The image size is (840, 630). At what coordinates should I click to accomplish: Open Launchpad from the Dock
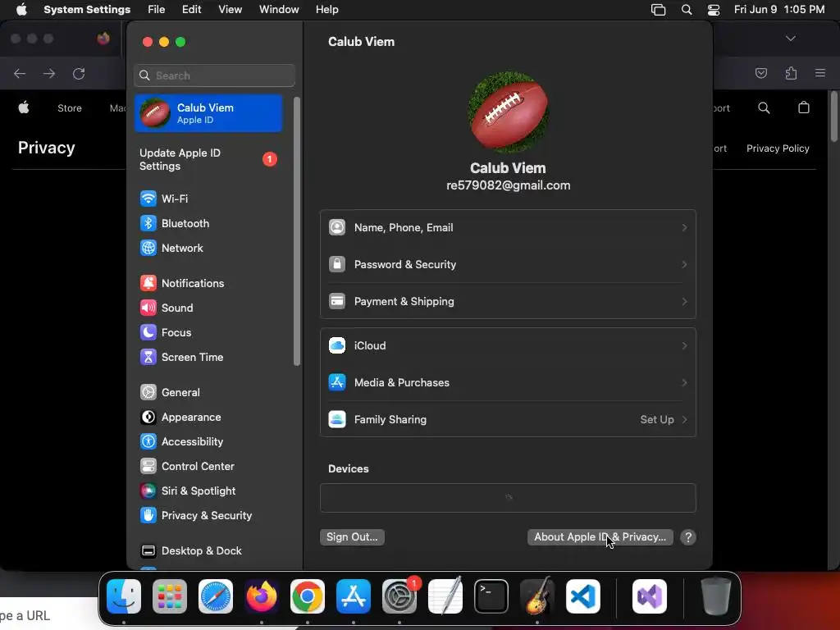pyautogui.click(x=170, y=596)
